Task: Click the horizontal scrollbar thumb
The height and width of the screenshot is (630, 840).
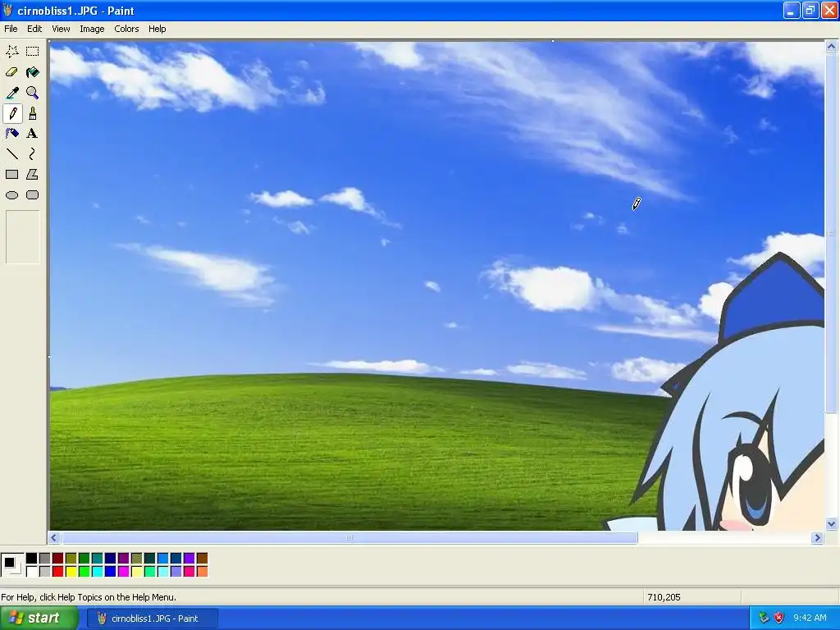Action: click(349, 538)
